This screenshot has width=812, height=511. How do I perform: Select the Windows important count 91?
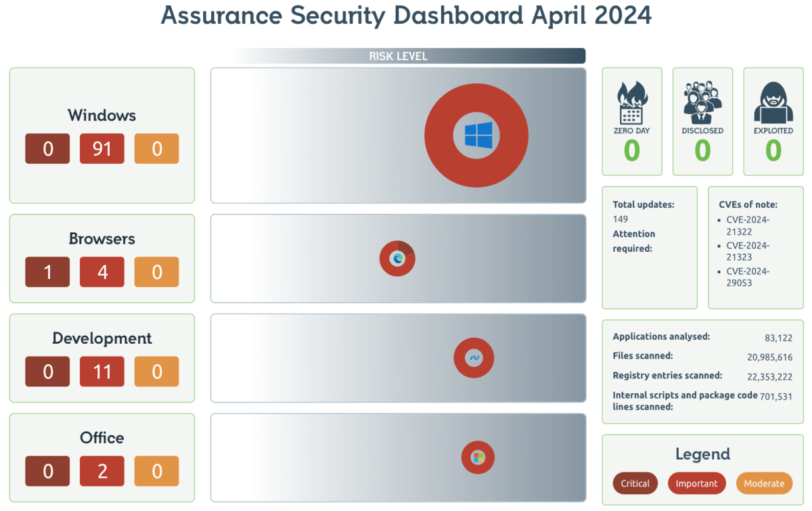pyautogui.click(x=101, y=149)
